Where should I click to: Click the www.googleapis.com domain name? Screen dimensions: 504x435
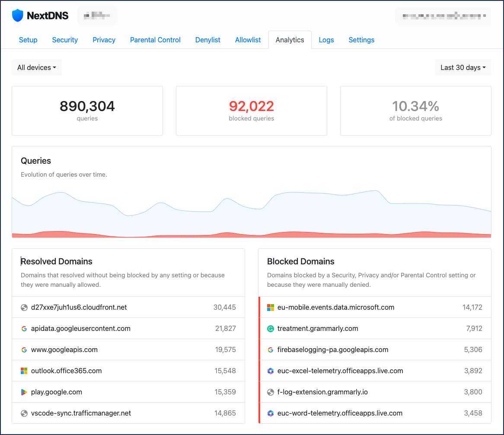64,350
